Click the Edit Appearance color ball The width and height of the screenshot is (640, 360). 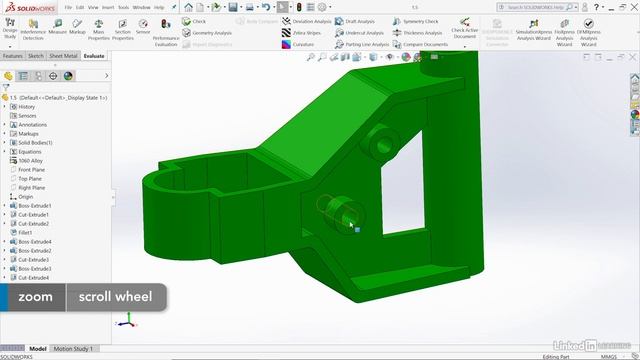coord(406,57)
